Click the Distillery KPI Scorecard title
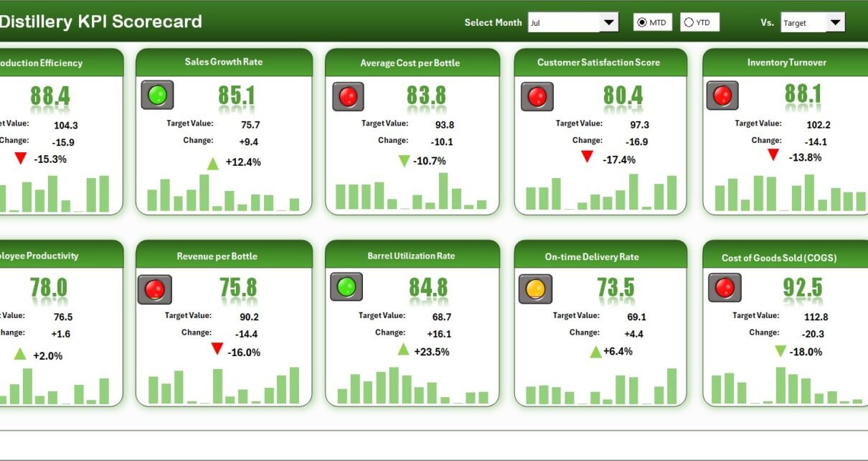This screenshot has height=461, width=868. 100,22
